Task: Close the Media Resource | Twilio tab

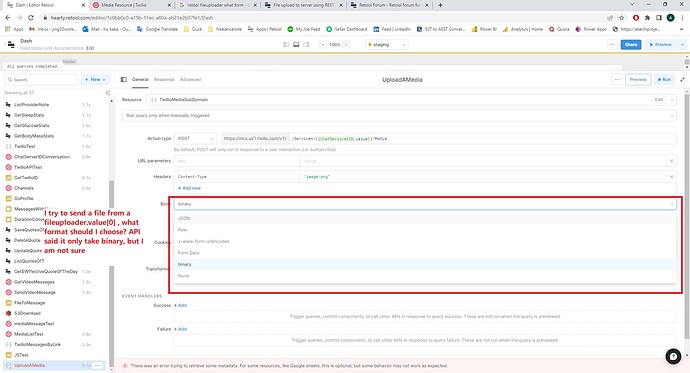Action: pyautogui.click(x=170, y=5)
